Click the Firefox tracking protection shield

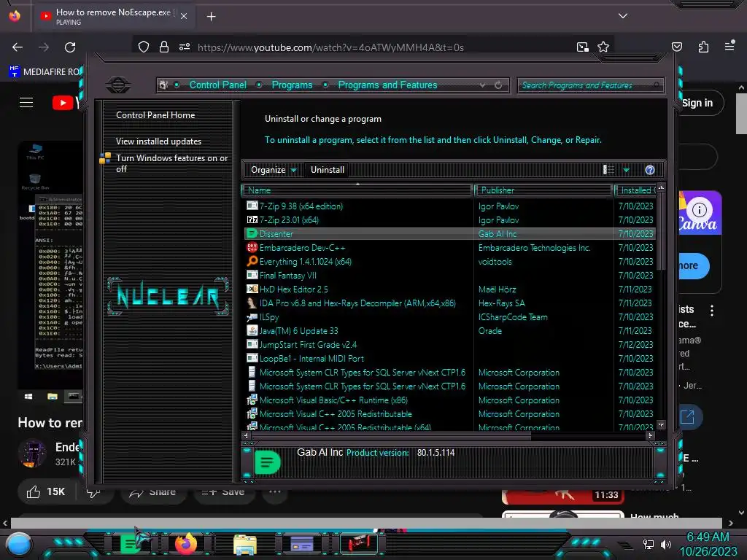pyautogui.click(x=144, y=47)
